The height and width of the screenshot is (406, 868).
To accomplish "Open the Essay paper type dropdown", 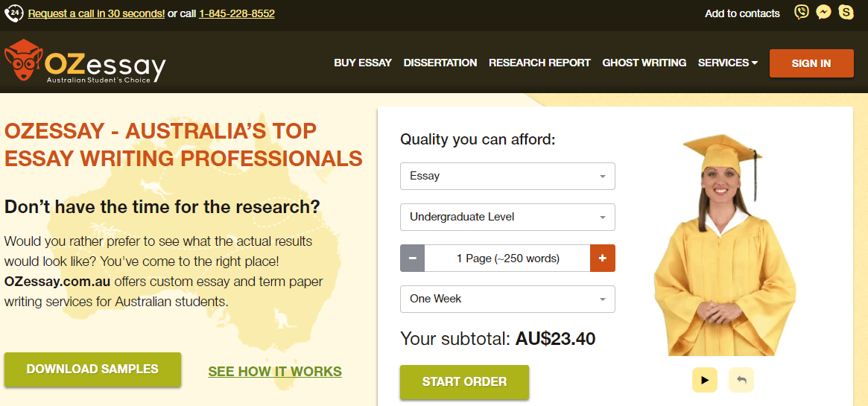I will (507, 177).
